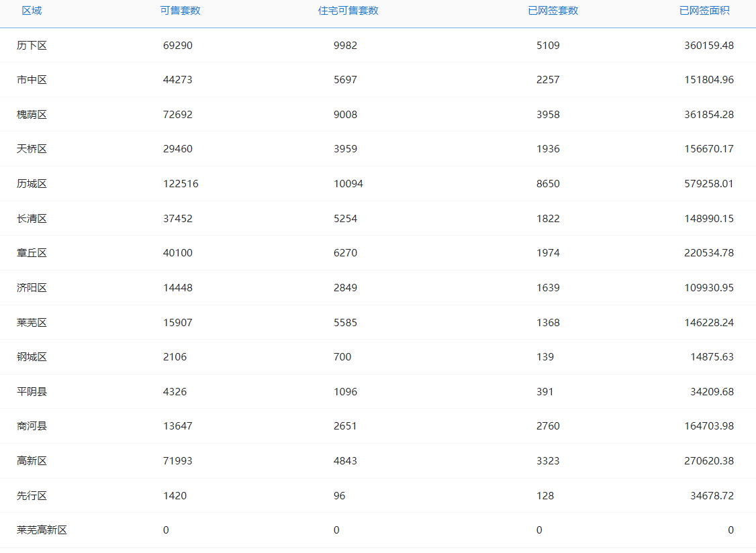The width and height of the screenshot is (756, 553).
Task: Click 商河县 signed count 2760
Action: 548,426
